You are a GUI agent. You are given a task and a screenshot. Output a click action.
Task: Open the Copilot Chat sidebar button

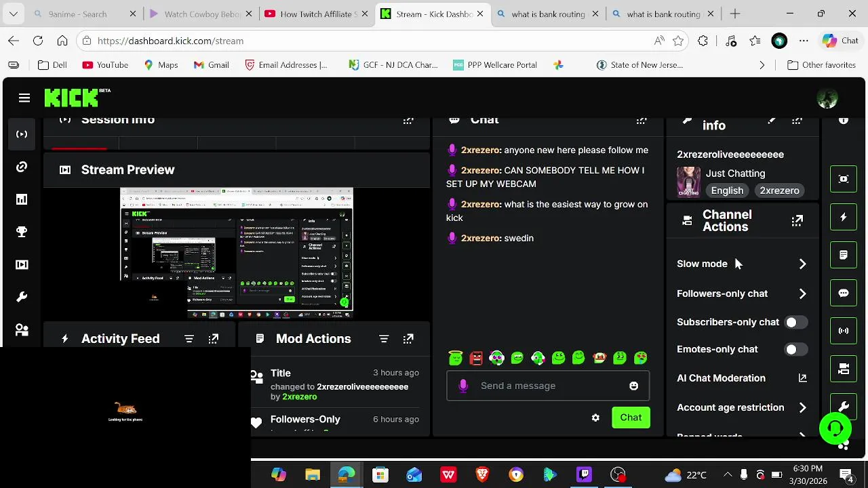[x=841, y=41]
